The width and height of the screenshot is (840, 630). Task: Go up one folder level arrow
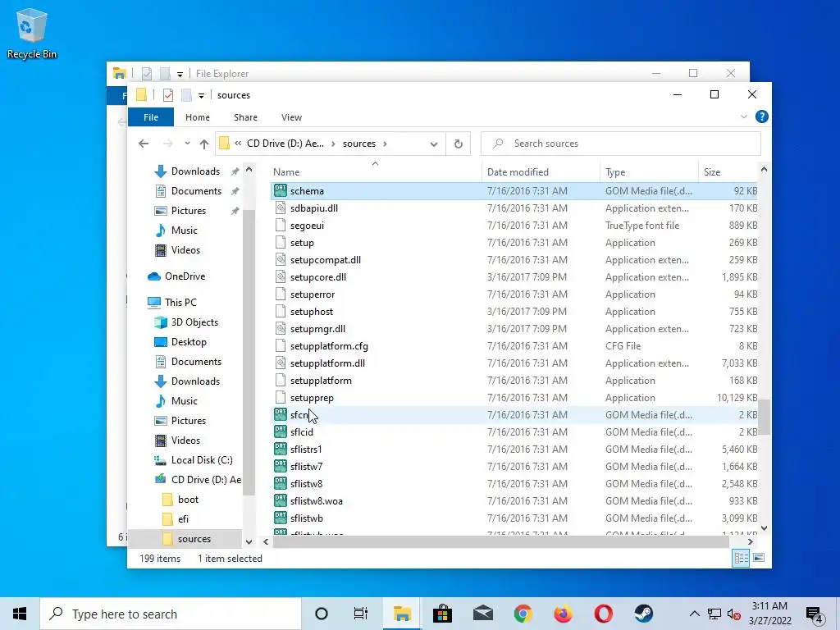point(203,144)
